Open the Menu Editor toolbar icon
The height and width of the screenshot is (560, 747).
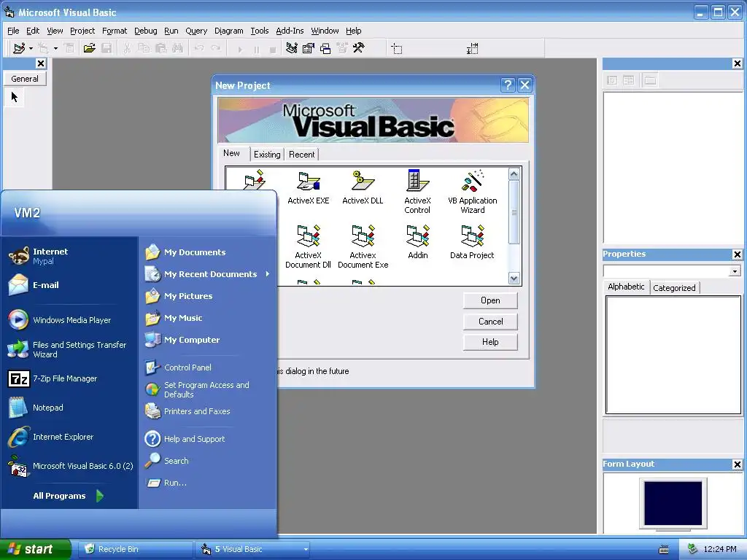69,48
